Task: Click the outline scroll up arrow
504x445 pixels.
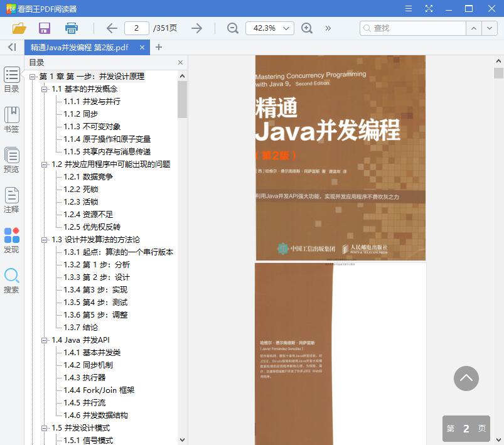Action: 182,76
